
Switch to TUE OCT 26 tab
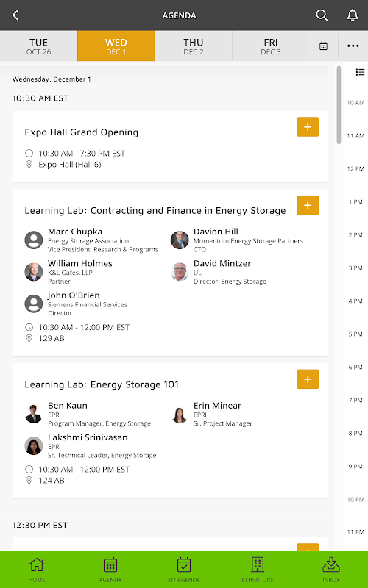[x=39, y=46]
